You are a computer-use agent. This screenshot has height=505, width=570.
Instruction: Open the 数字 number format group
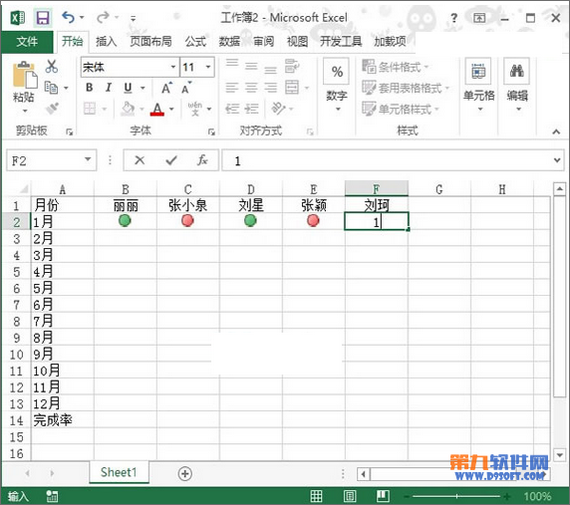[x=337, y=85]
